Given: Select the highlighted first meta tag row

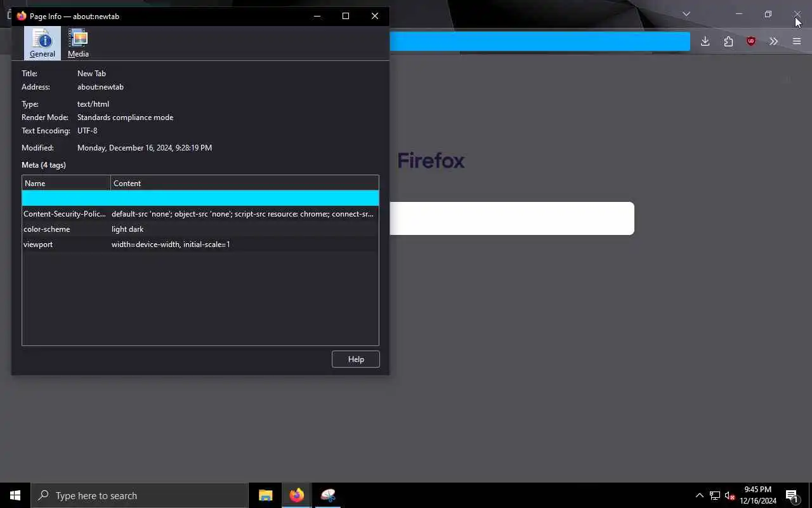Looking at the screenshot, I should click(200, 198).
